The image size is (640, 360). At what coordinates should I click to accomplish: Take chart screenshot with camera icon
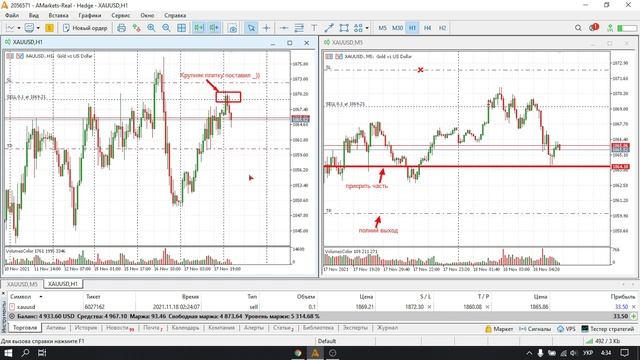click(232, 28)
